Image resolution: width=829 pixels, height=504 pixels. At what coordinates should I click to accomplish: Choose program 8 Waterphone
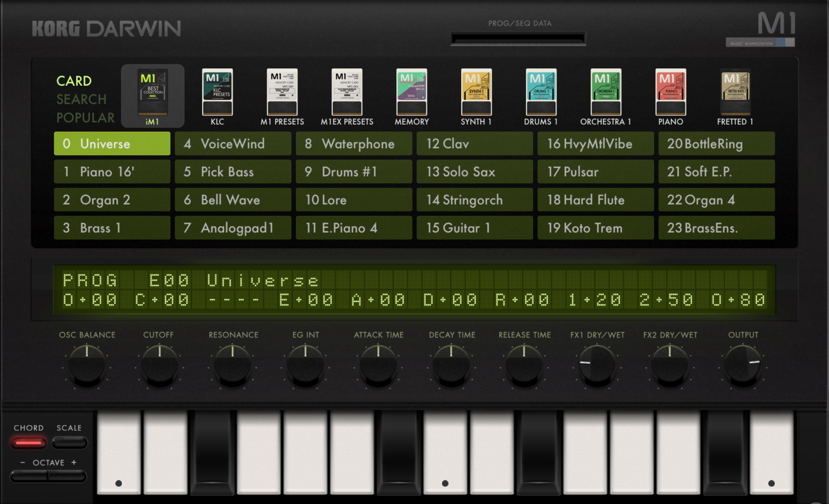(x=354, y=144)
